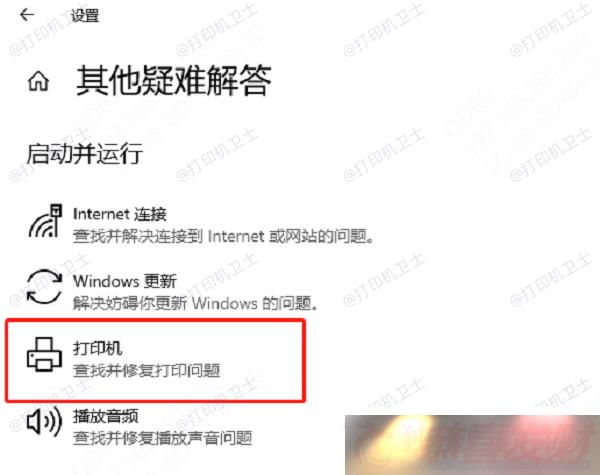Click the blurred image thumbnail
Viewport: 600px width, 475px height.
pos(472,445)
